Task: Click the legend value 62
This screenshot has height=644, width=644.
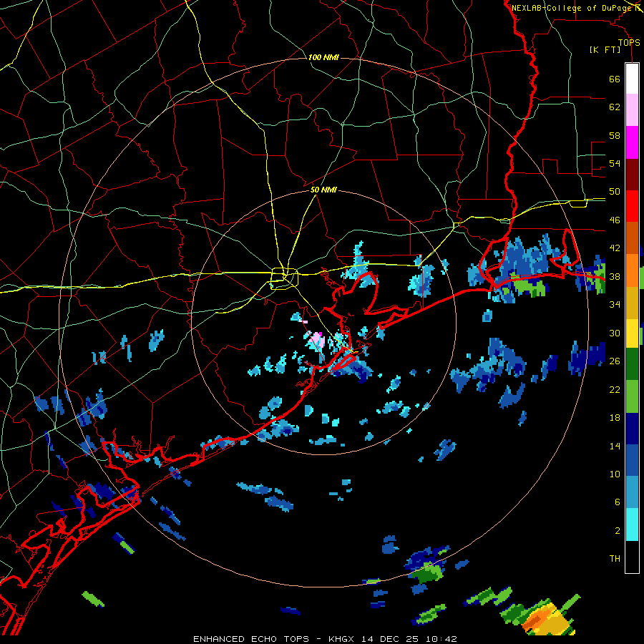Action: point(615,107)
